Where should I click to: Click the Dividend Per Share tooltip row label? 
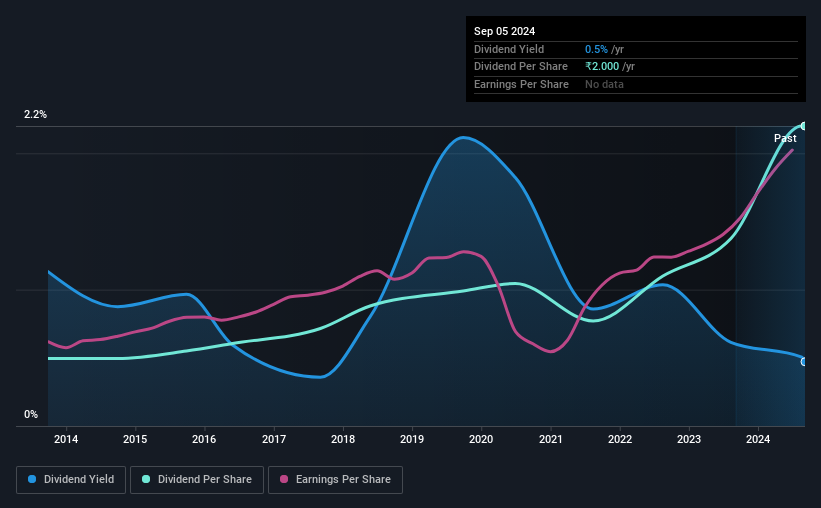520,67
